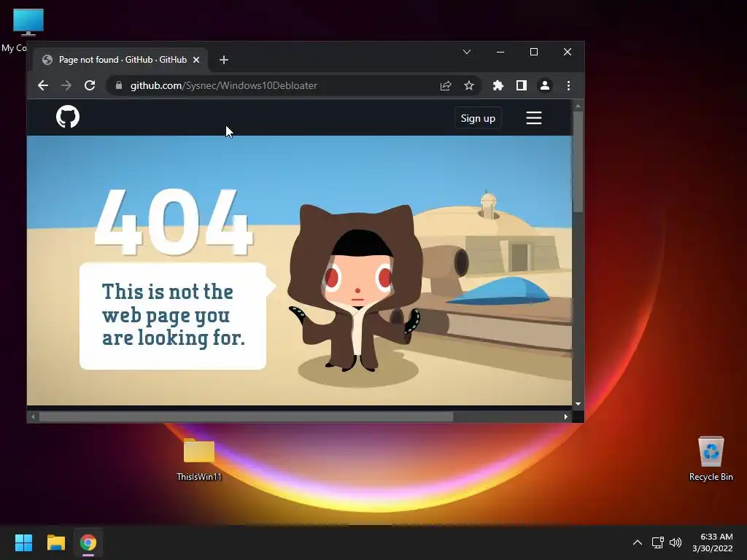
Task: Click the scroll down arrow
Action: [x=578, y=404]
